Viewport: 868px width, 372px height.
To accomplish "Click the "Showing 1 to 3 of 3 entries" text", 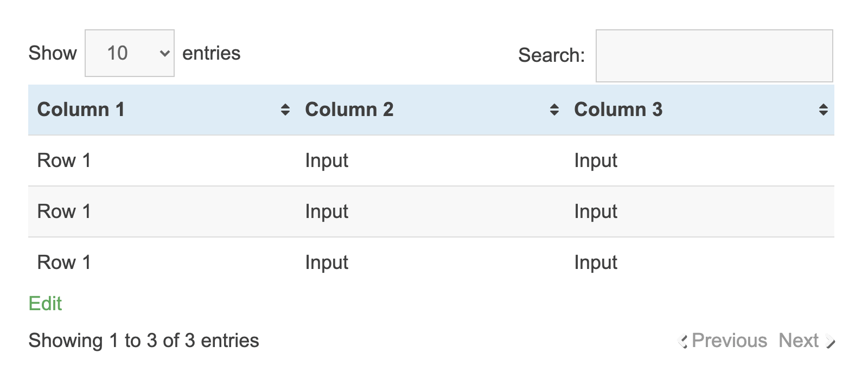I will pyautogui.click(x=144, y=341).
